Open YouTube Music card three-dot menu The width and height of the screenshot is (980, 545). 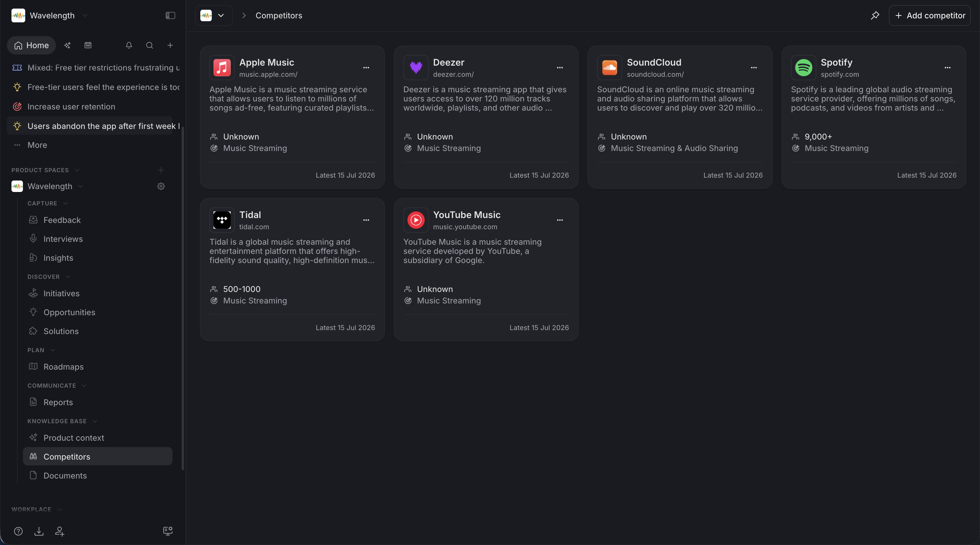[560, 220]
